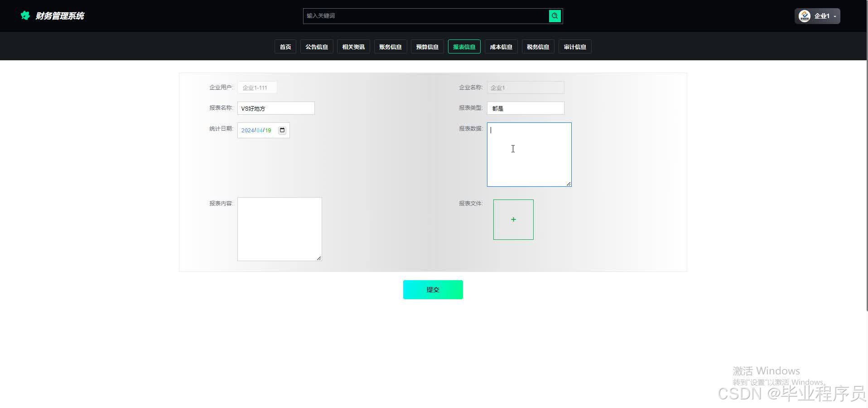Click the plus icon to upload 报表文件
This screenshot has width=868, height=408.
pos(513,219)
